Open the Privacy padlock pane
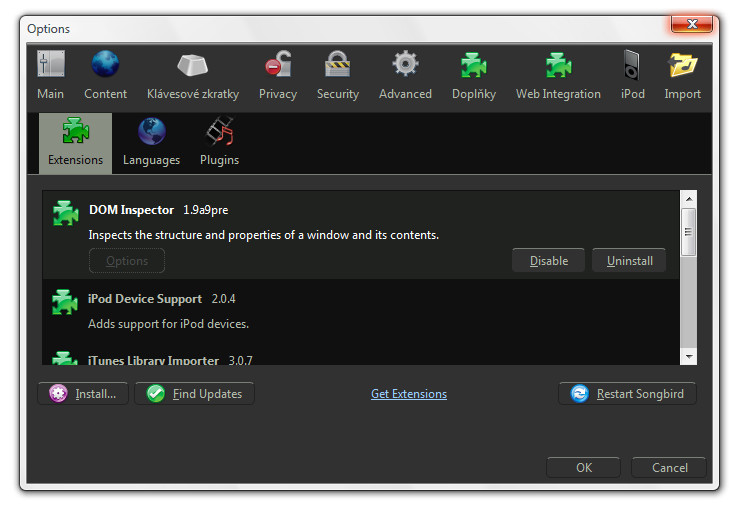744x507 pixels. pyautogui.click(x=278, y=76)
